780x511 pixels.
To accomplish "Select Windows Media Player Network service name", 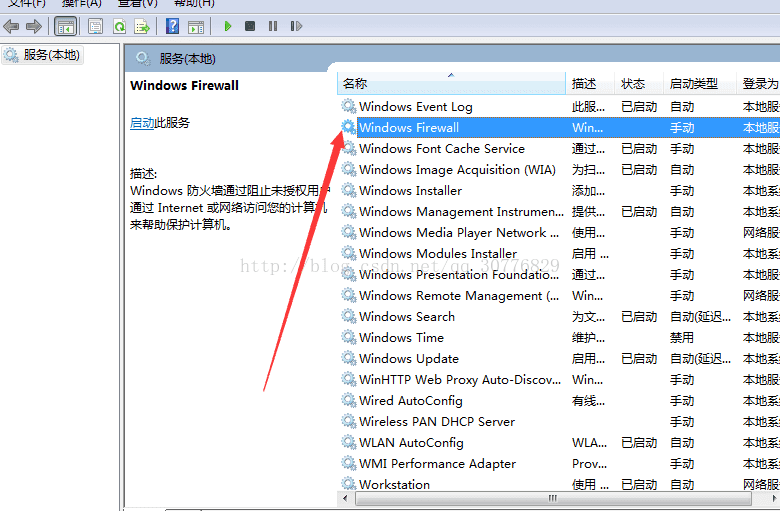I will click(x=459, y=232).
